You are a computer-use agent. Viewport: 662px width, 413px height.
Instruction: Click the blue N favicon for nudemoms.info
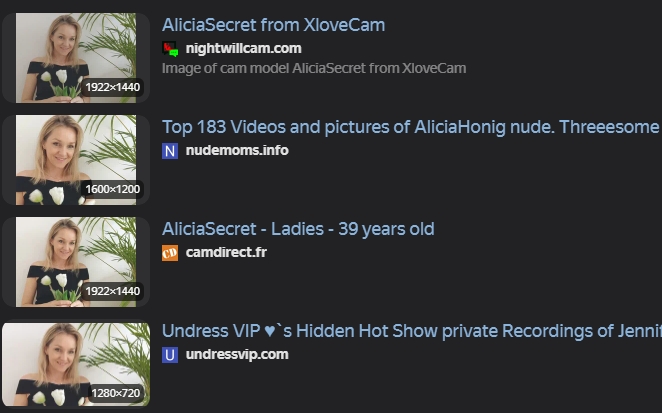(170, 151)
